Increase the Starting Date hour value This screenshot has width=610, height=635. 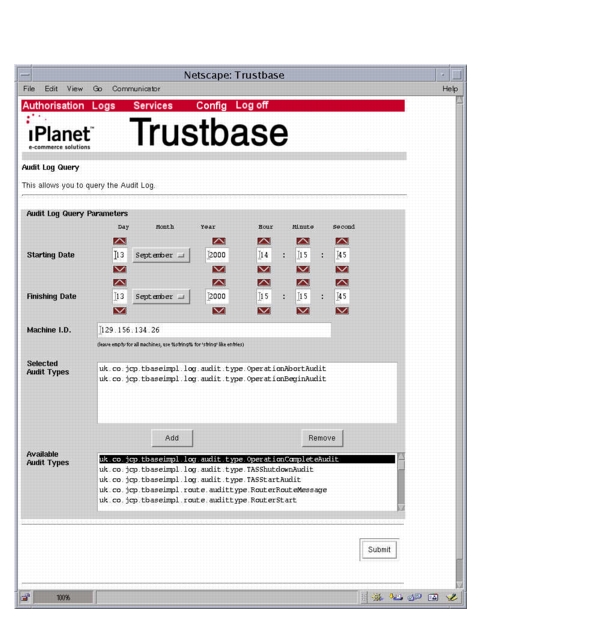click(264, 241)
